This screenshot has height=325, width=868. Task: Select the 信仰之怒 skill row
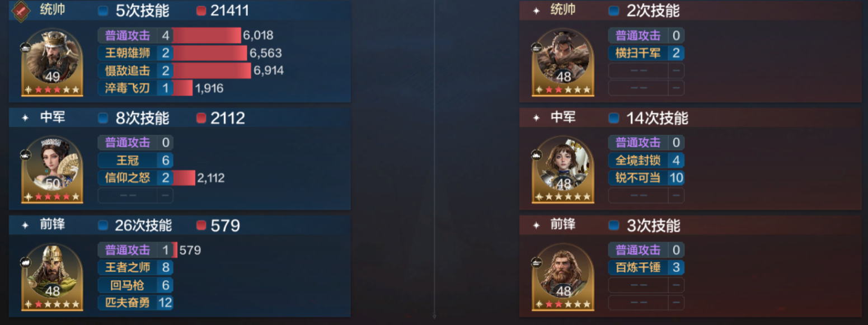tap(135, 178)
